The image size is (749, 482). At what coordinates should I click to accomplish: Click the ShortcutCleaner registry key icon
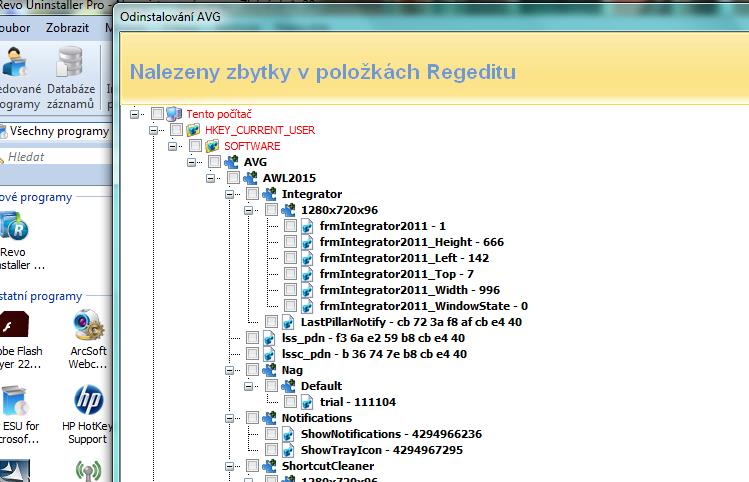click(x=269, y=466)
